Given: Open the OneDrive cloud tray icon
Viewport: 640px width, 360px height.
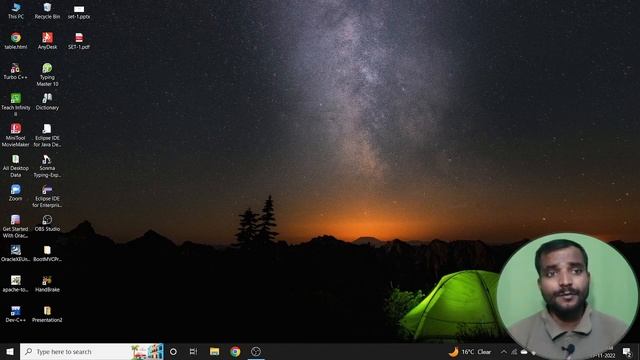Looking at the screenshot, I should click(x=524, y=351).
